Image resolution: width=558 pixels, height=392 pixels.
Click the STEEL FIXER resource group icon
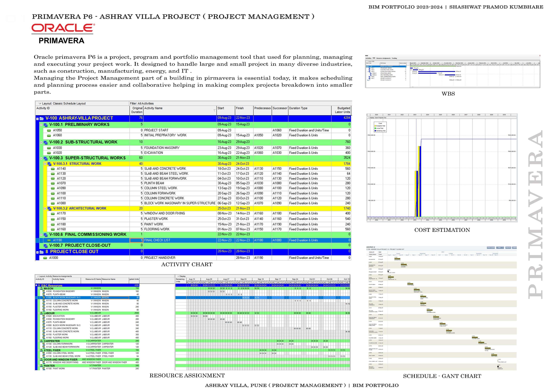(x=41, y=350)
